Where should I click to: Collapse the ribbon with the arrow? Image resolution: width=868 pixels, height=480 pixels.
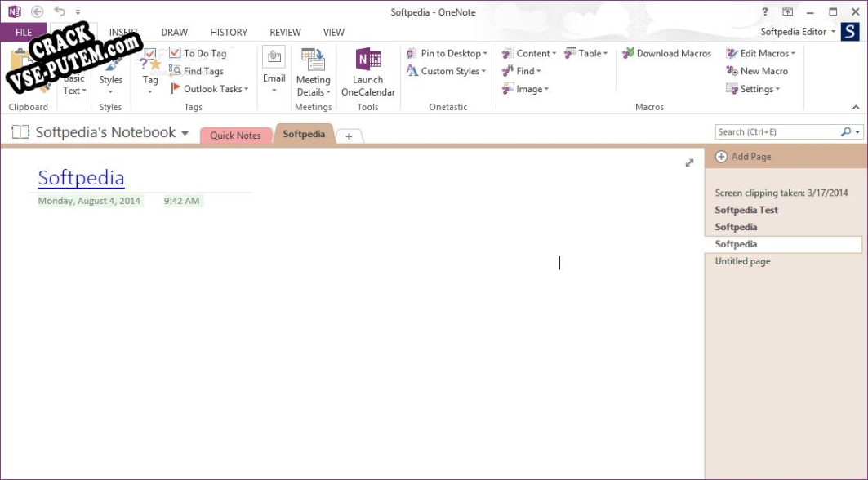pyautogui.click(x=856, y=107)
